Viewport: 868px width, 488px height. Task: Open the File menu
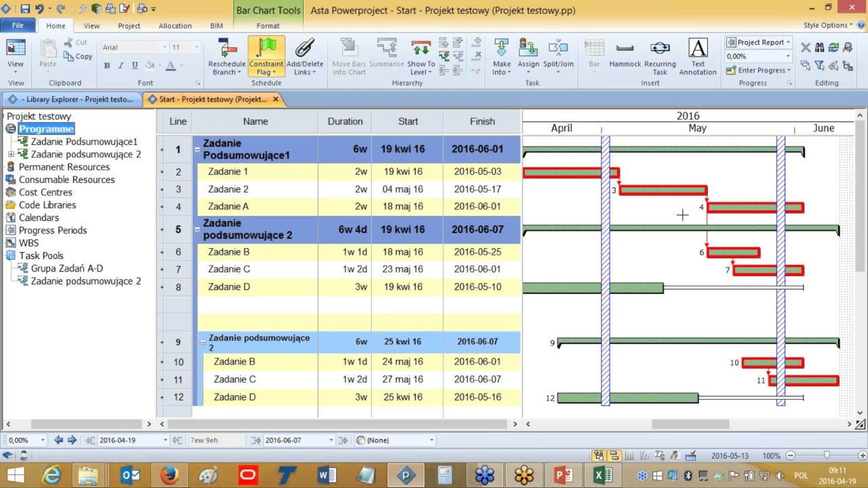pyautogui.click(x=18, y=26)
